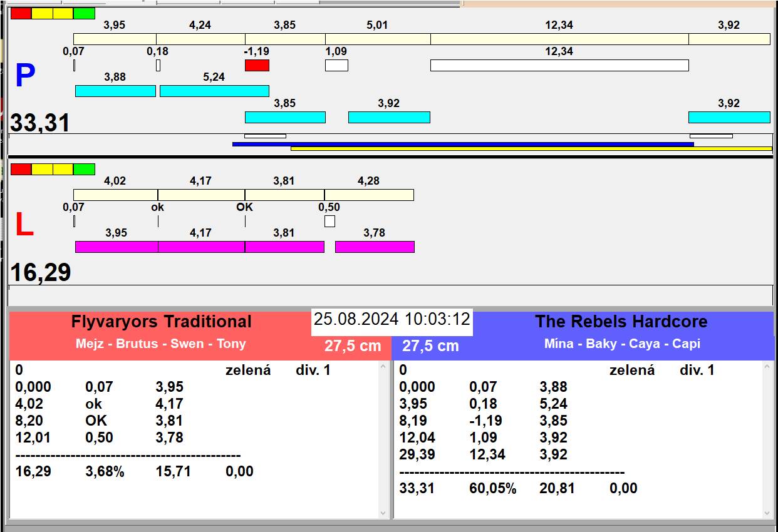
Task: Click the red start light in lane P
Action: (x=21, y=13)
